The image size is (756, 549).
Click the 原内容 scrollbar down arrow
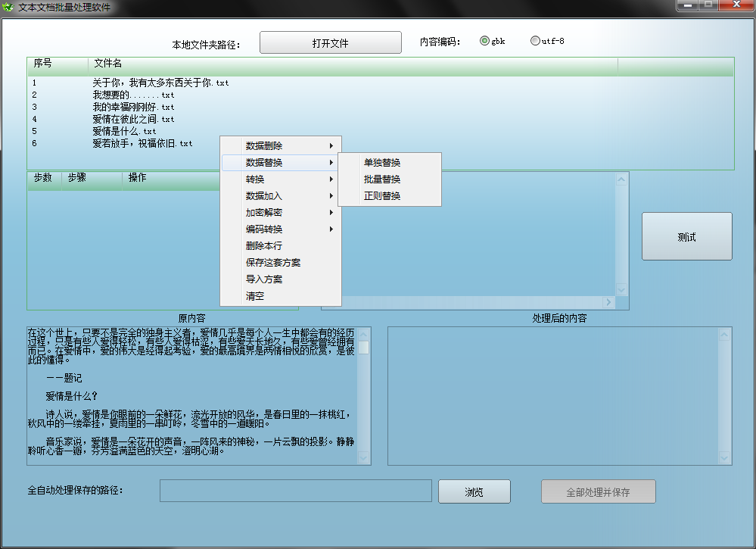(363, 457)
